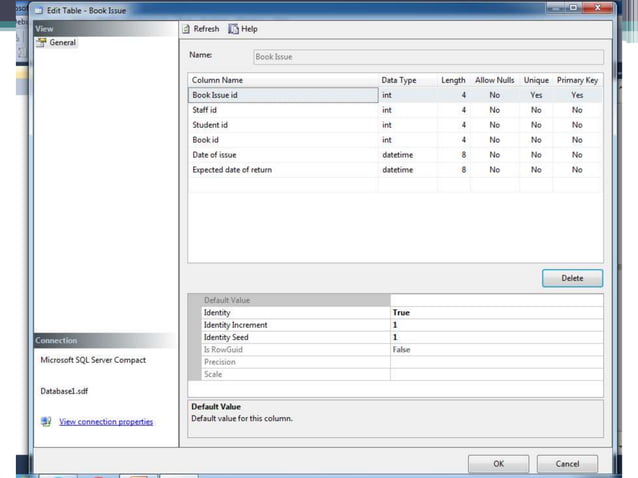The width and height of the screenshot is (638, 478).
Task: Click the Identity Increment value field
Action: [496, 325]
